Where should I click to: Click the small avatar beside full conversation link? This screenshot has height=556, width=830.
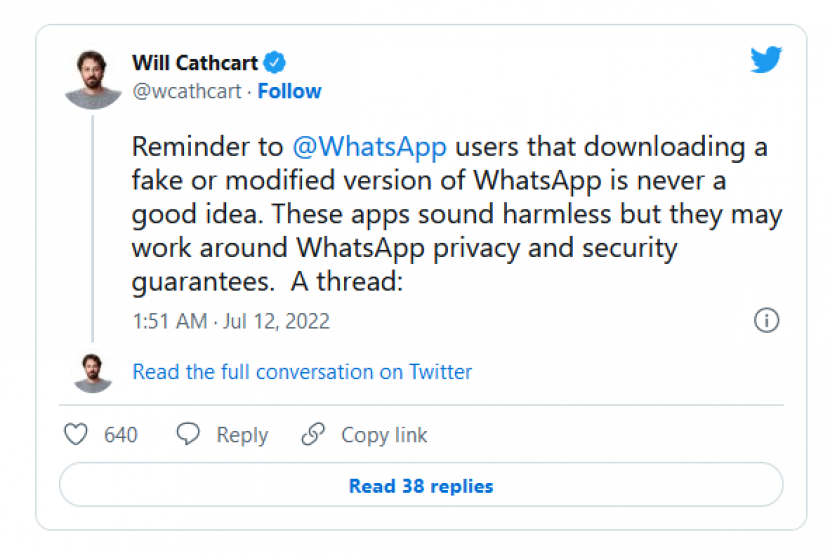[x=92, y=372]
